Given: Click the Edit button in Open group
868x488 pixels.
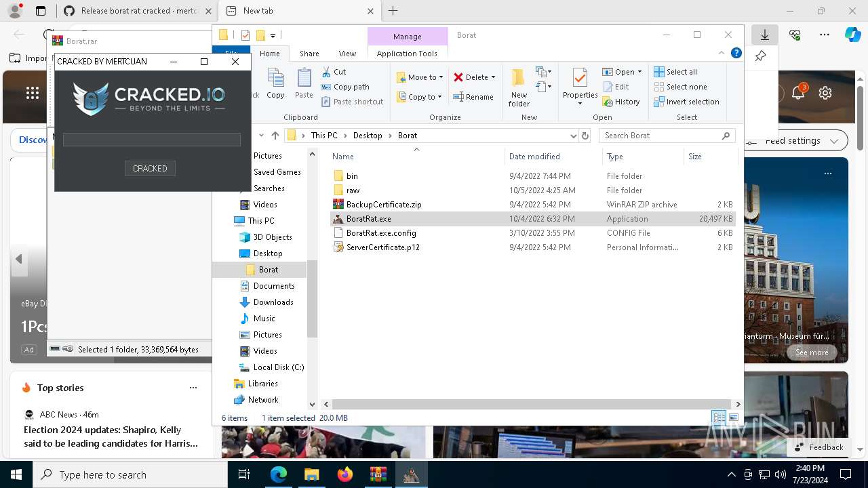Looking at the screenshot, I should tap(616, 87).
